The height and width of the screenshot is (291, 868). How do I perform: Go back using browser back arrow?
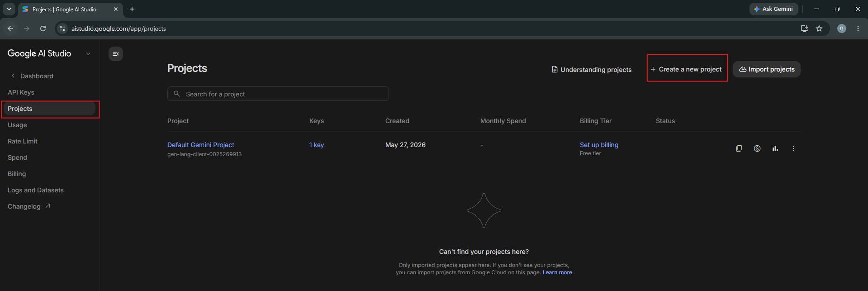coord(10,29)
